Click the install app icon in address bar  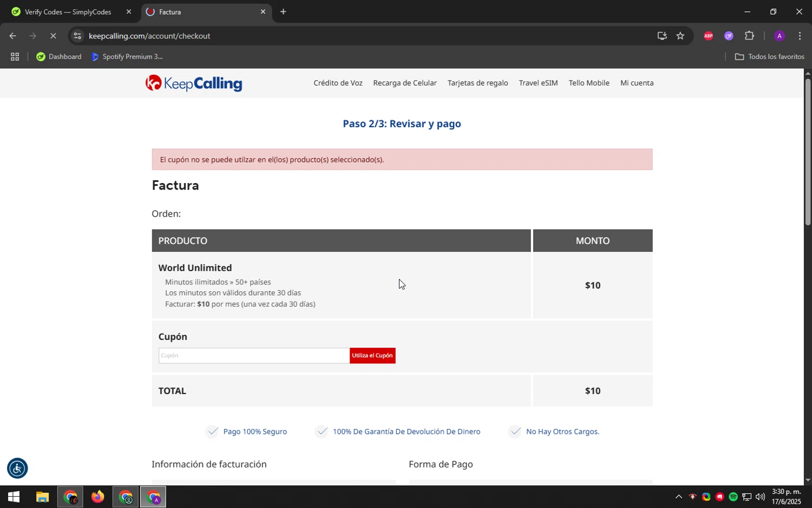click(x=662, y=36)
